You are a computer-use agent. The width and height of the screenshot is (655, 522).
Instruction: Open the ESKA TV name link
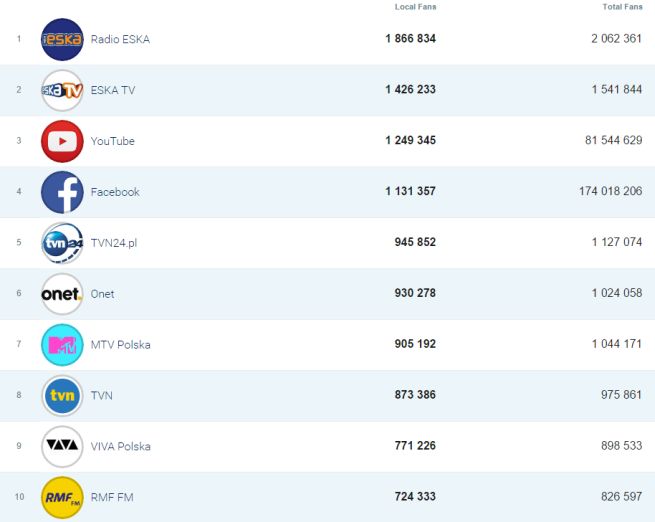(x=112, y=91)
